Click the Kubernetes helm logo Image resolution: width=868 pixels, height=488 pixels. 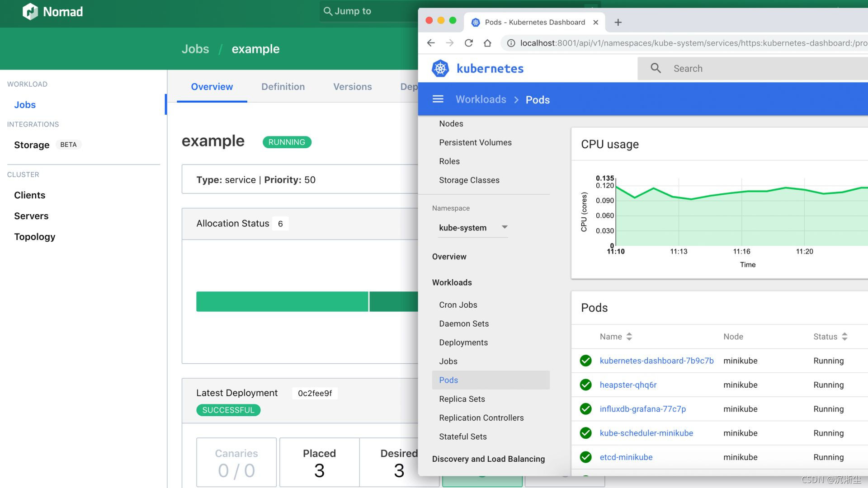click(x=440, y=69)
